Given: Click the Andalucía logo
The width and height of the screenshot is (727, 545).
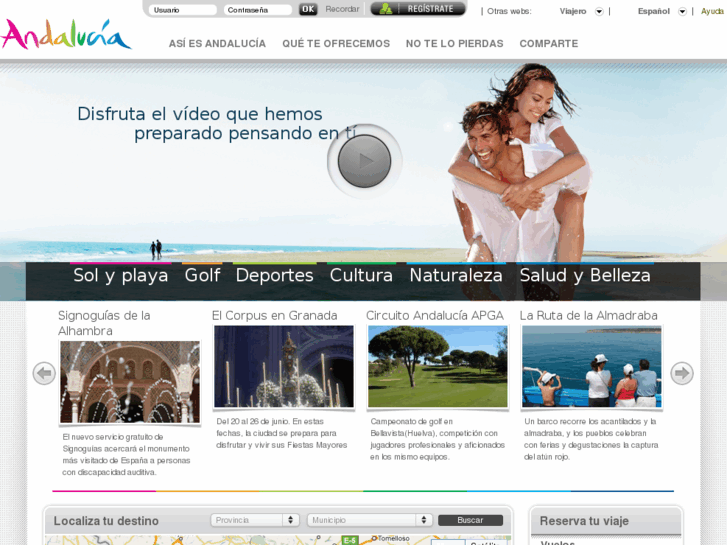Looking at the screenshot, I should [x=66, y=34].
